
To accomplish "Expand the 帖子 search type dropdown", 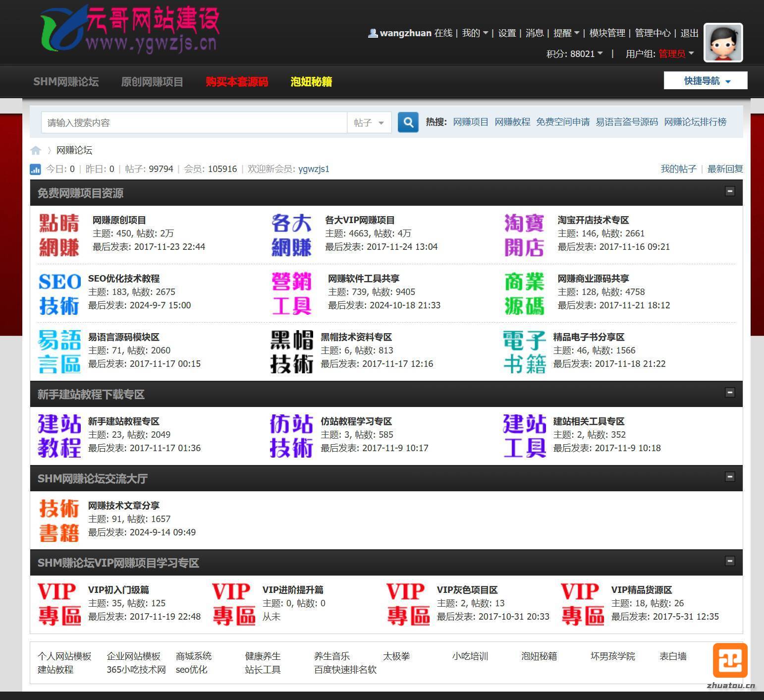I will [x=369, y=122].
